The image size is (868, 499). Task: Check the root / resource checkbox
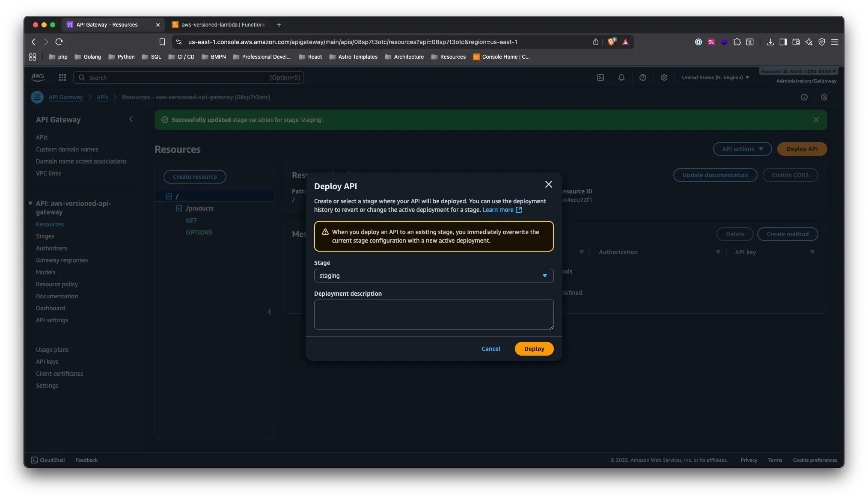(x=168, y=196)
